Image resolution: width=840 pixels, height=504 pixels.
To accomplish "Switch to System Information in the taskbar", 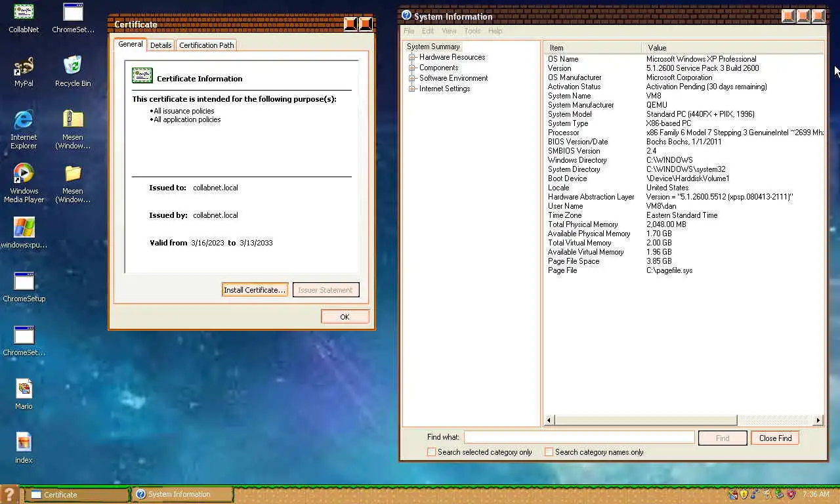I will coord(182,494).
